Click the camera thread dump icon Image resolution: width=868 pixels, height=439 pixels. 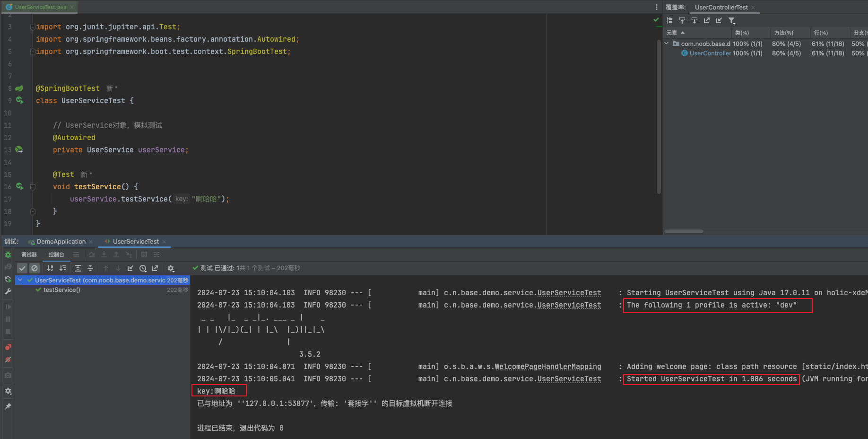(x=8, y=375)
